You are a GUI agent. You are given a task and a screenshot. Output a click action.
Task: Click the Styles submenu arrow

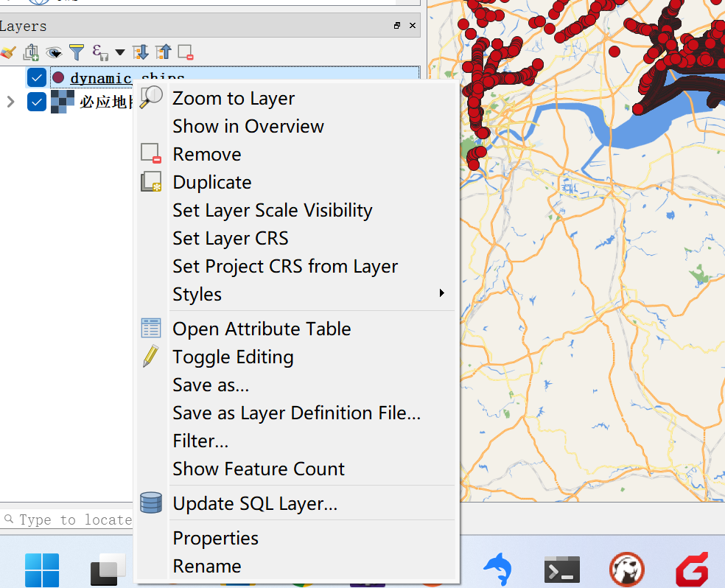442,293
